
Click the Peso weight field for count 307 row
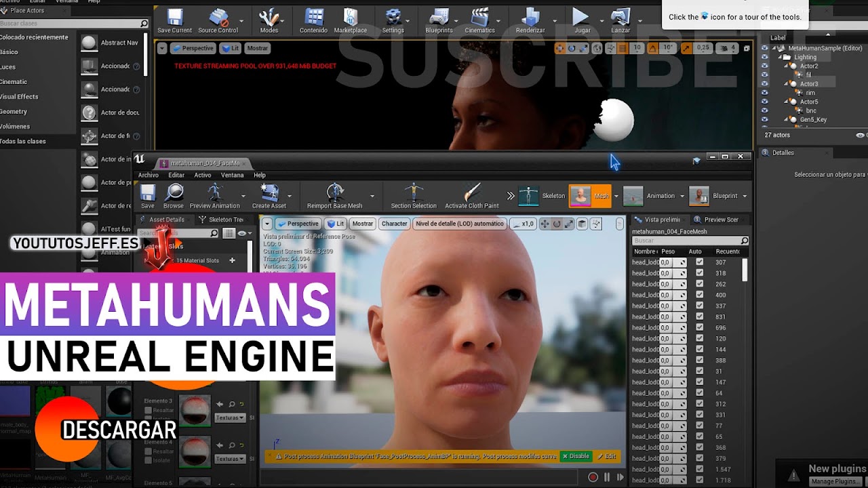673,262
